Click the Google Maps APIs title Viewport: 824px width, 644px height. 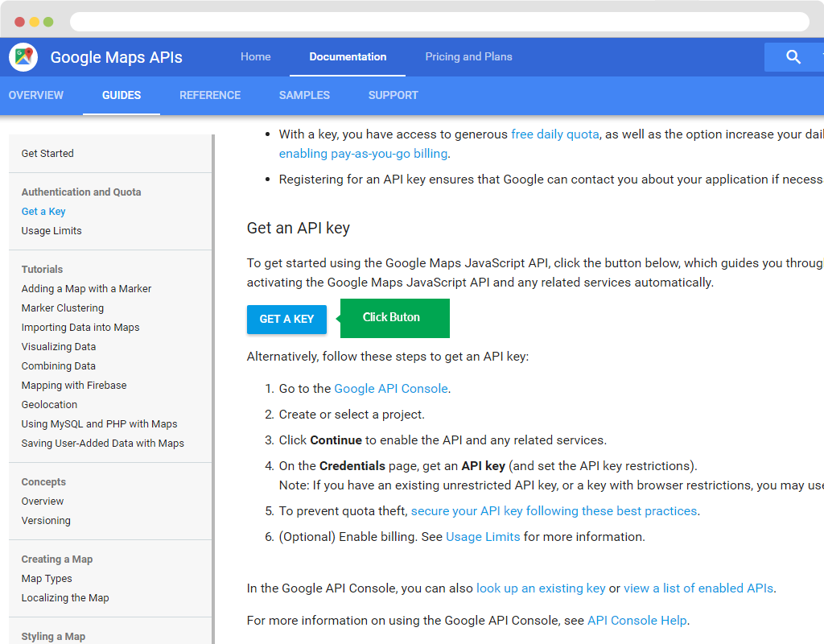[116, 57]
